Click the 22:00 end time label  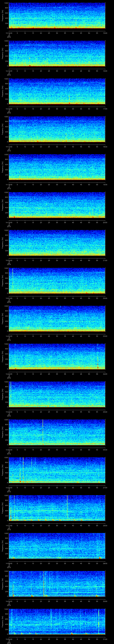click(105, 298)
